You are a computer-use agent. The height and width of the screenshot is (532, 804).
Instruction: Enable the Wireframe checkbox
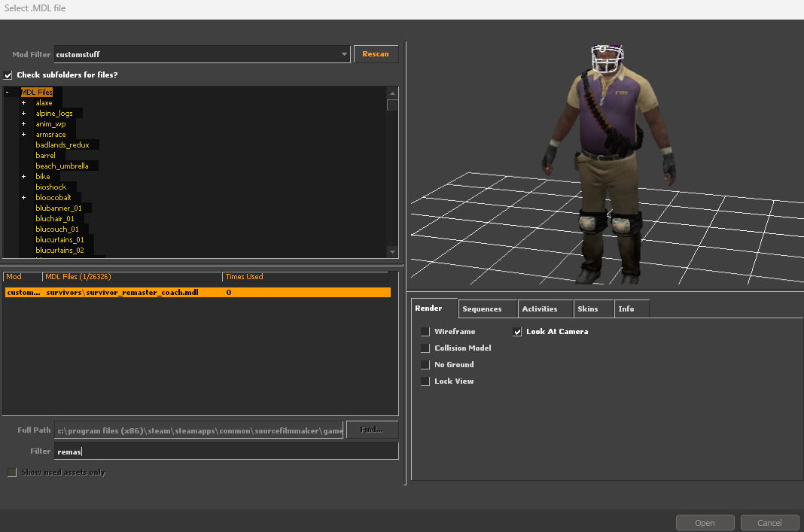click(425, 332)
